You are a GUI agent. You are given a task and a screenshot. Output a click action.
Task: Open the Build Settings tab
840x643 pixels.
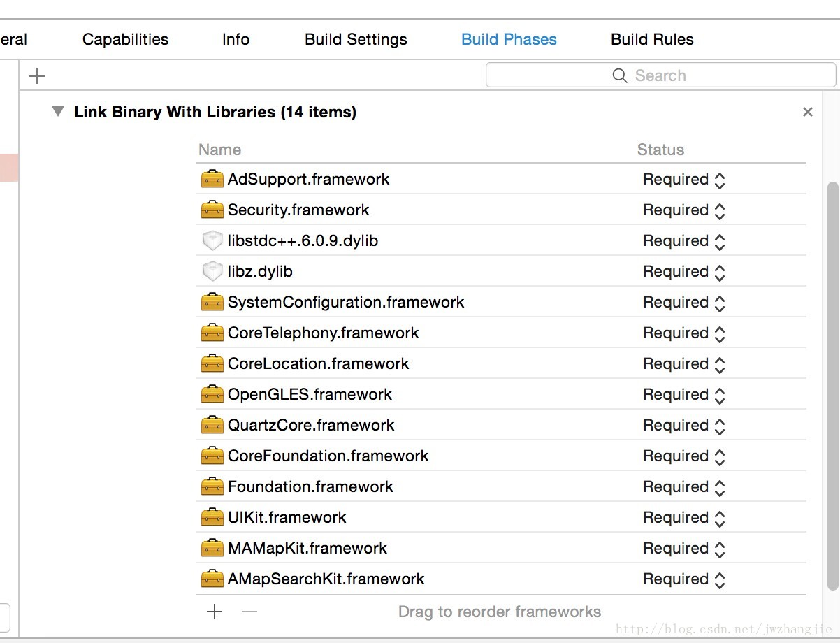356,39
